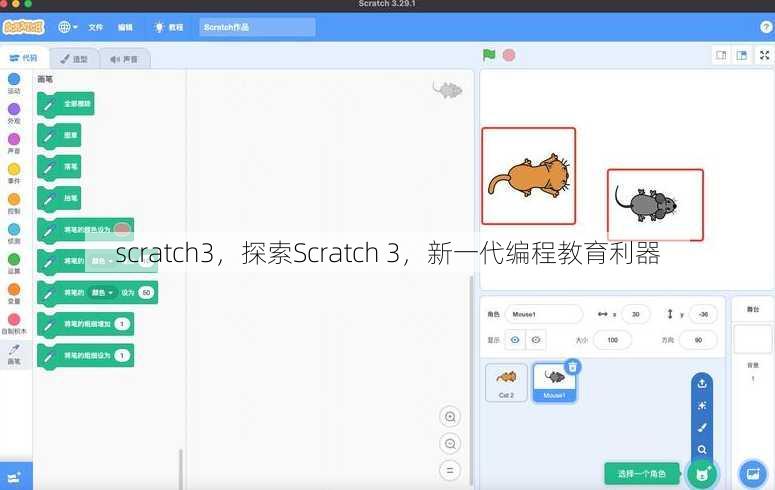Select the purple 声音 (Sound) block category

tap(14, 143)
